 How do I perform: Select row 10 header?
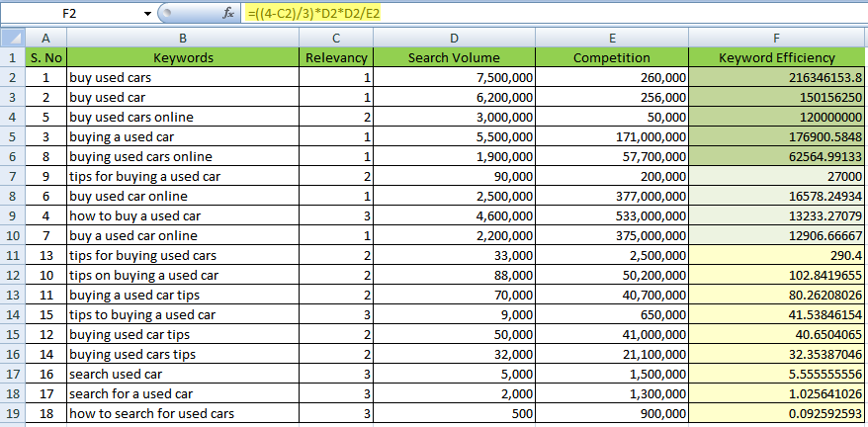click(x=12, y=235)
